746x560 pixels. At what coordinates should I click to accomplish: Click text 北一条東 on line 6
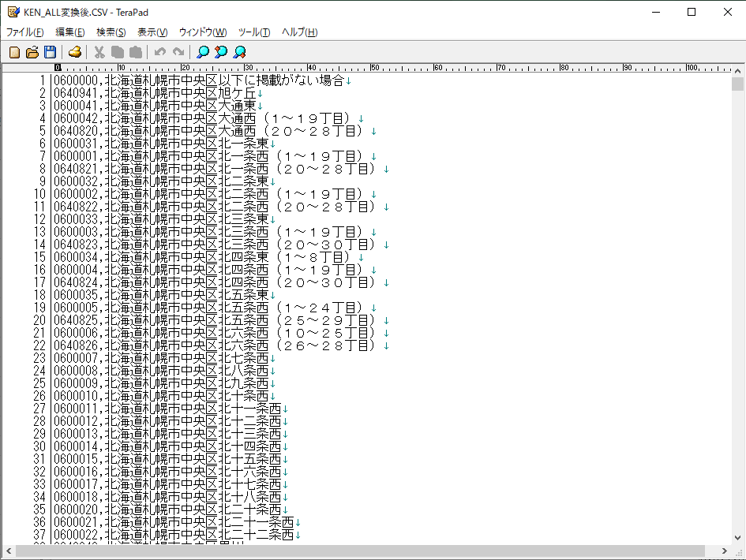coord(243,143)
